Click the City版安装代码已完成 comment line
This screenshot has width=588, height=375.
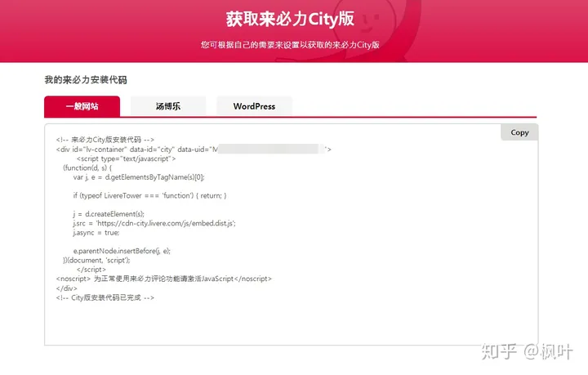105,297
